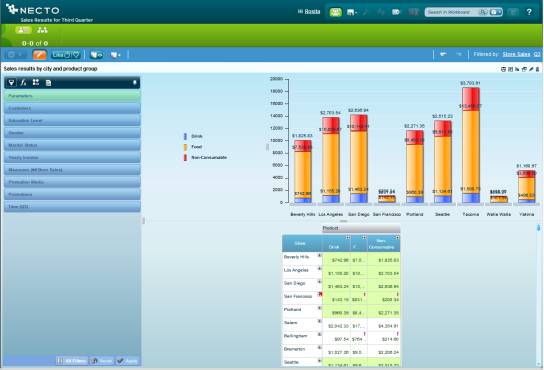Click the All Filters button
Screen dimensions: 544x370
[71, 361]
